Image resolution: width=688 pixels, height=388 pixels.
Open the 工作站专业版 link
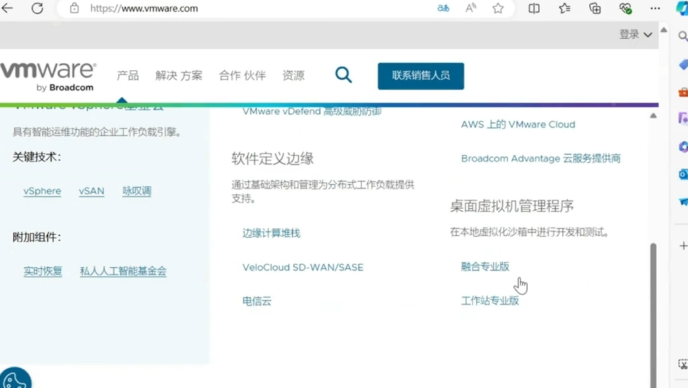click(490, 301)
